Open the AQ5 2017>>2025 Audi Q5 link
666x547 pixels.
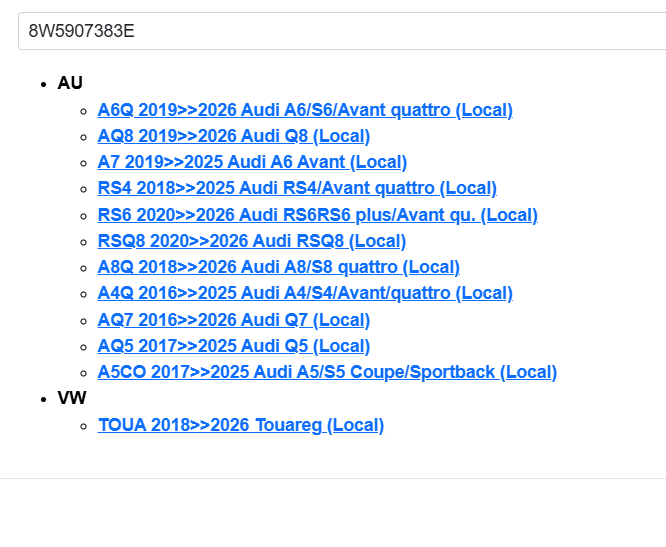click(x=233, y=346)
